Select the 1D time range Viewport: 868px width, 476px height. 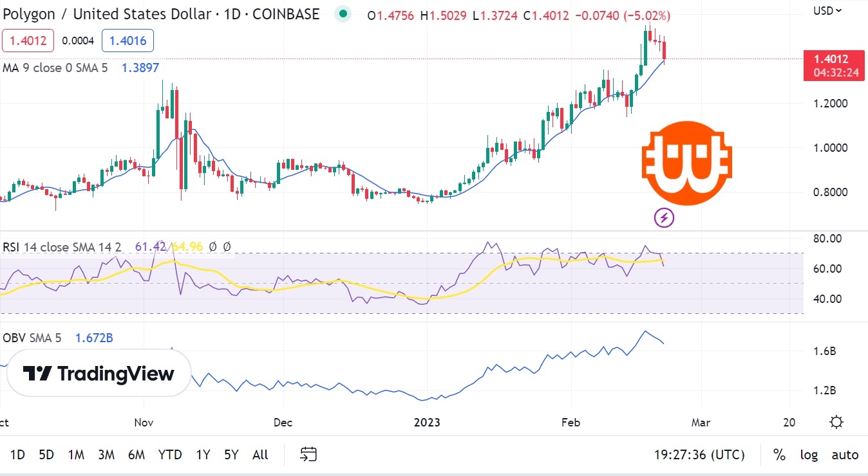tap(17, 455)
